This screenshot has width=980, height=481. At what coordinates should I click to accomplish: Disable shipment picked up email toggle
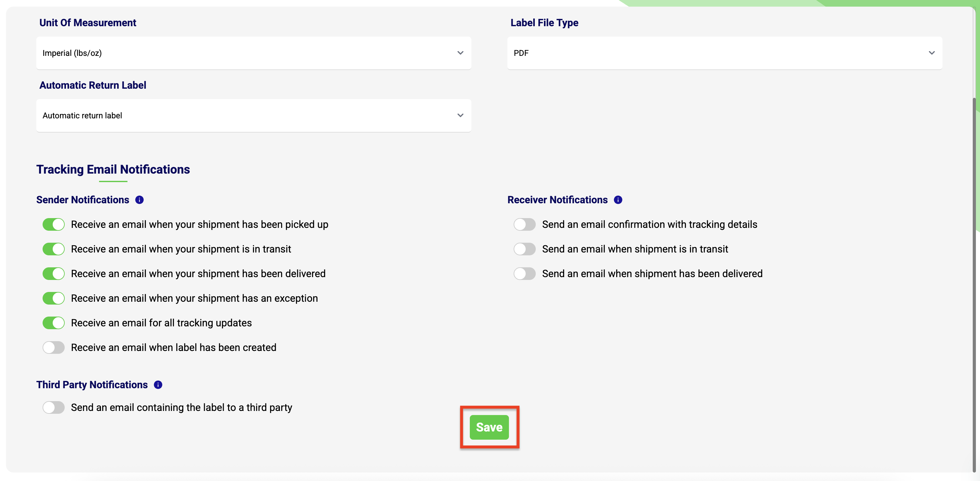click(x=54, y=224)
